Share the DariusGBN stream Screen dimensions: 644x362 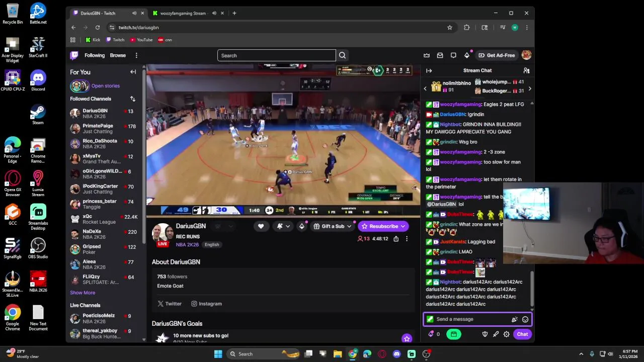(396, 239)
